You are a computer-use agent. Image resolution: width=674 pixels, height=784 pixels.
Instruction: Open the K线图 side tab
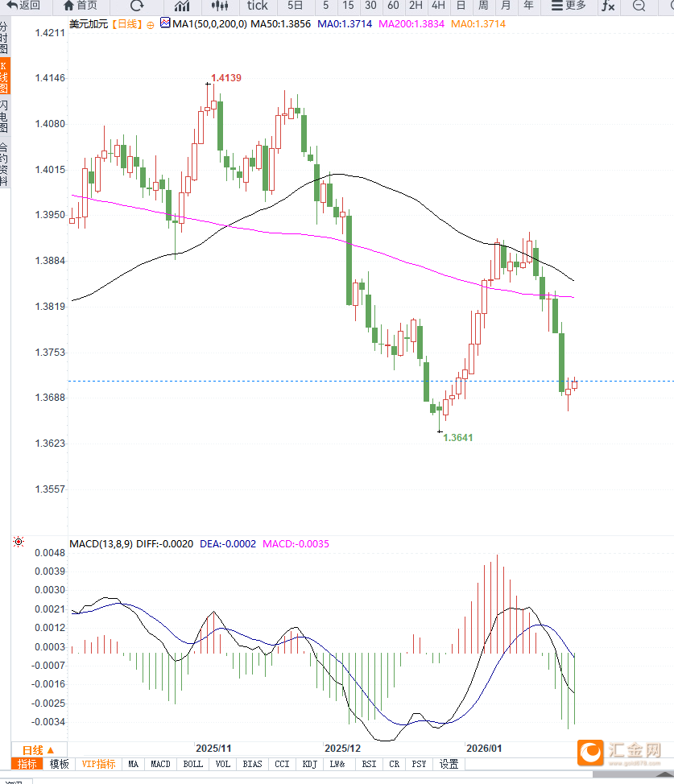pyautogui.click(x=5, y=76)
